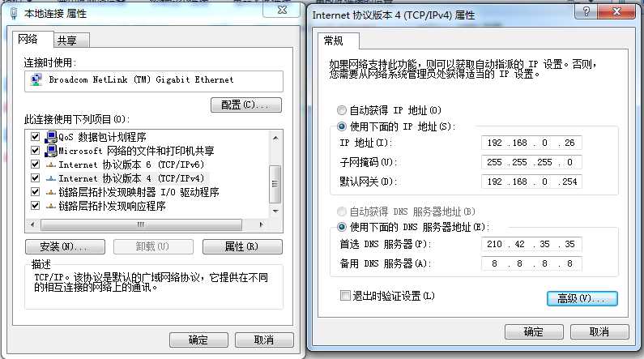Enable 退出时验证设置 checkbox
644x359 pixels.
pos(345,295)
